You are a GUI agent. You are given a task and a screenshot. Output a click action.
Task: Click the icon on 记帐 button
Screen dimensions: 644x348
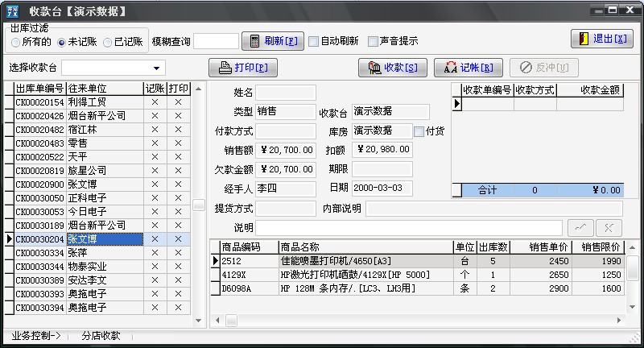[x=451, y=68]
